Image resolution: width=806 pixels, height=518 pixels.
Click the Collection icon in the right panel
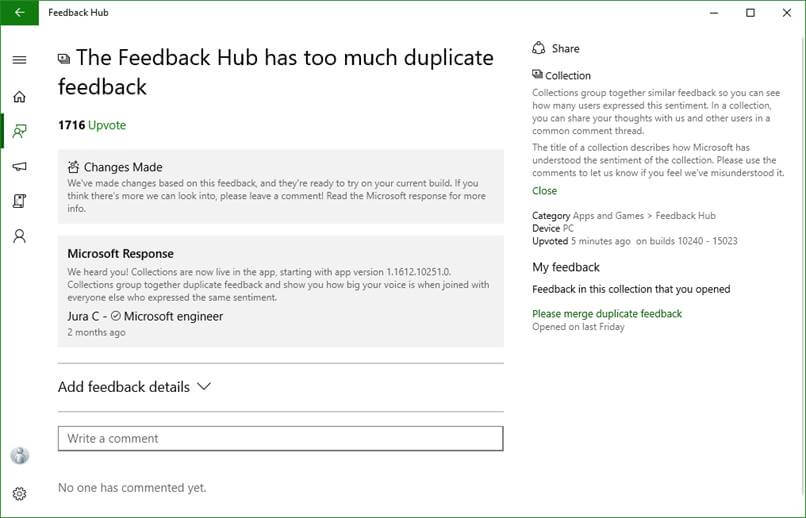click(537, 75)
